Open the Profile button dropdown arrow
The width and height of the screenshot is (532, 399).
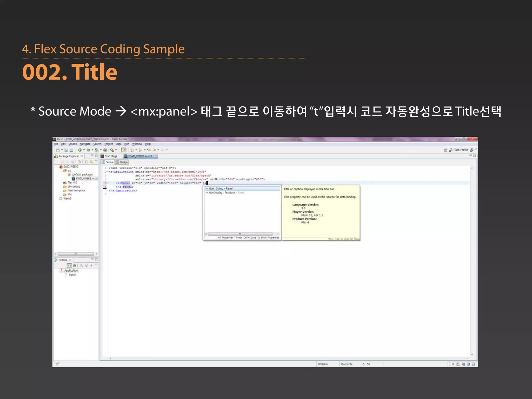pos(101,150)
